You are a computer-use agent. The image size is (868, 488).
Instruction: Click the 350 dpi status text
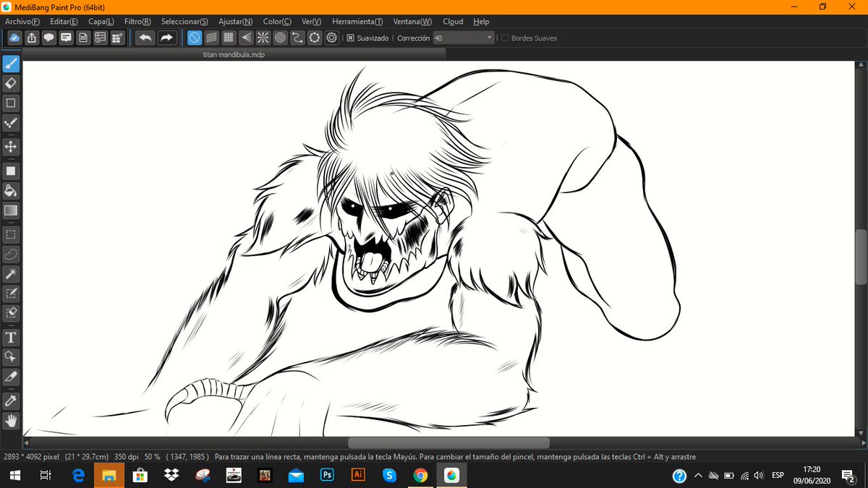tap(124, 457)
